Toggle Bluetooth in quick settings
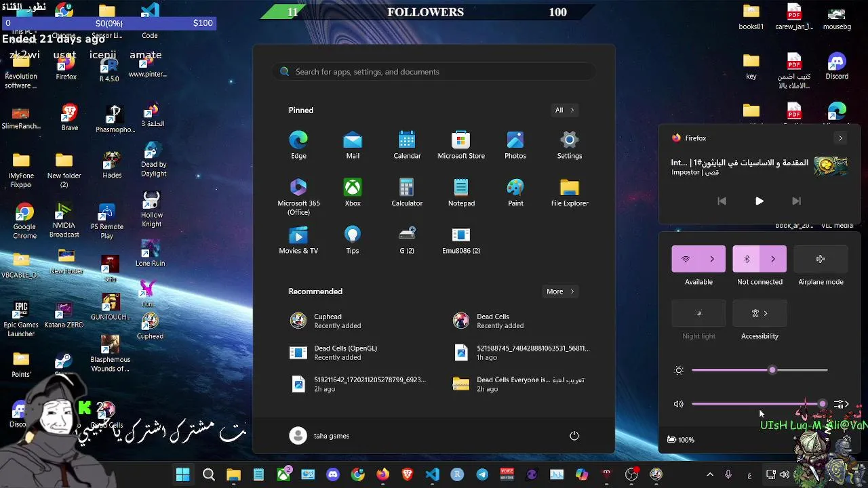This screenshot has width=868, height=488. click(747, 259)
